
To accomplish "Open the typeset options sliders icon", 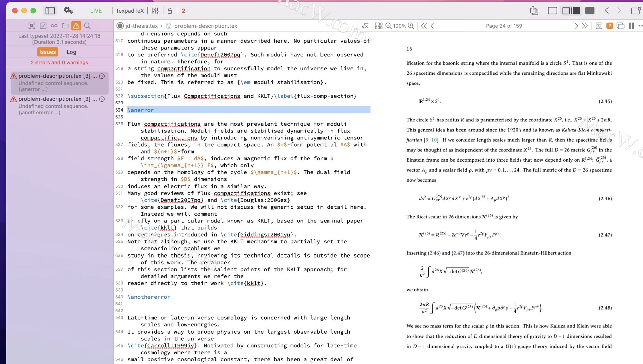I will coord(155,11).
